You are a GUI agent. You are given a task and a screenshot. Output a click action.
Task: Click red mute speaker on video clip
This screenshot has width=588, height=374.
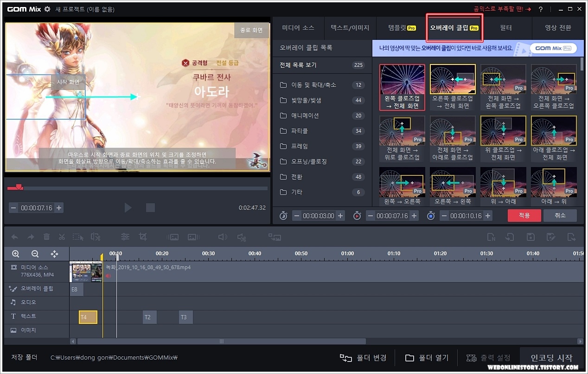point(109,276)
